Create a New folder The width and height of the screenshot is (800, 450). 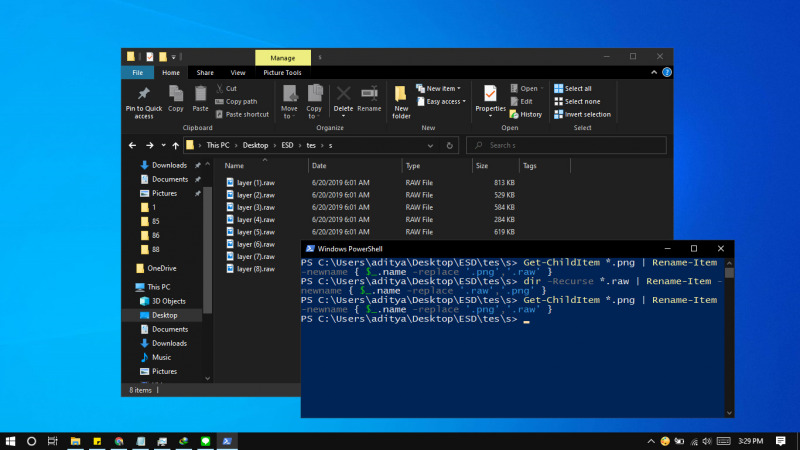pyautogui.click(x=401, y=103)
